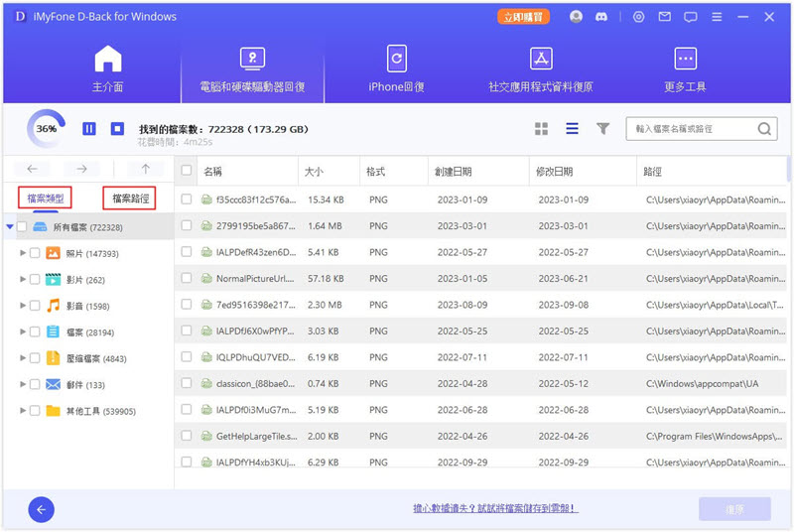Select checkbox for NormalPictureUrl file
The width and height of the screenshot is (794, 532).
tap(187, 278)
